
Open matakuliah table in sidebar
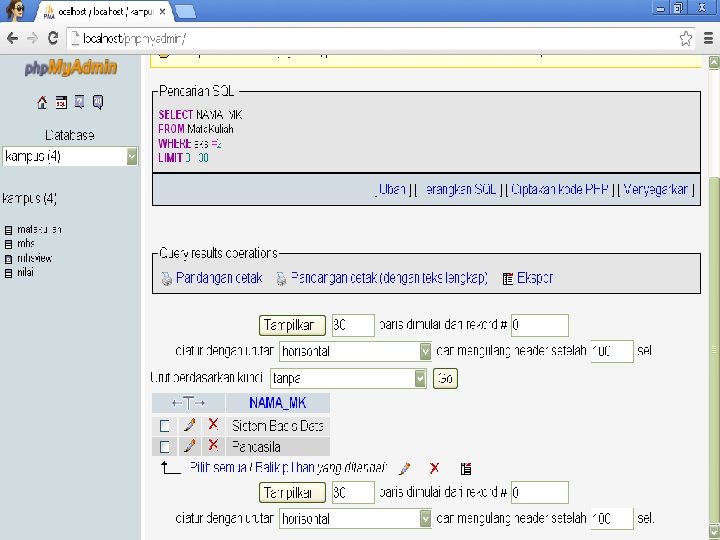coord(39,230)
